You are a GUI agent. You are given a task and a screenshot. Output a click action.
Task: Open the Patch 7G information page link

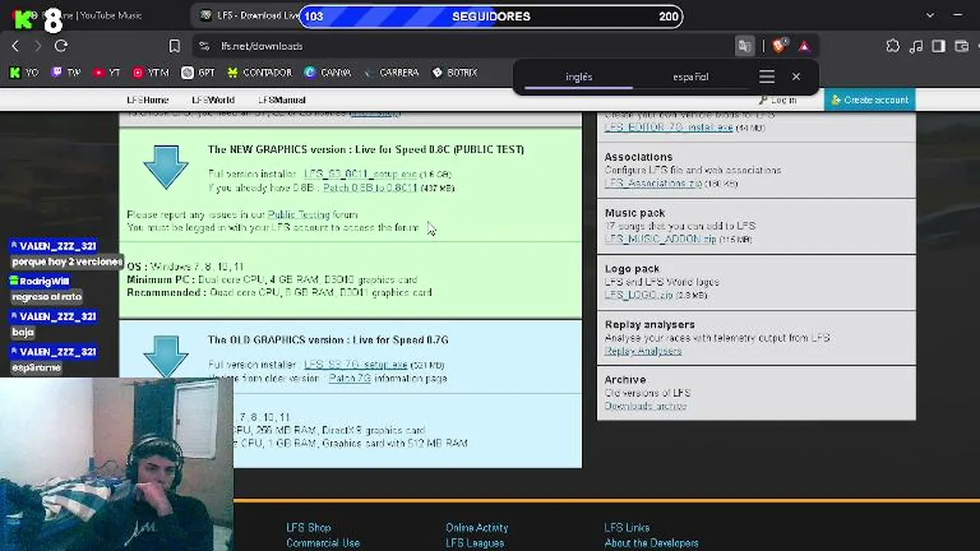(x=350, y=378)
